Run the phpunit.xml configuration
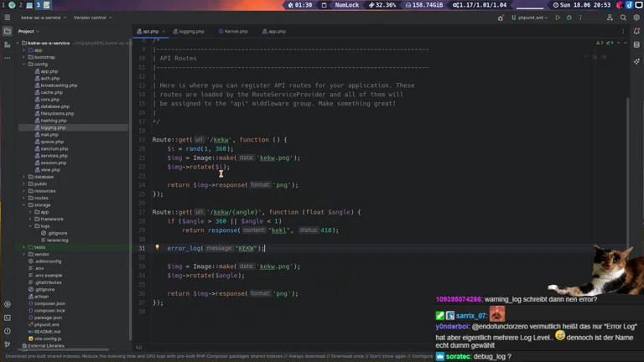 [x=558, y=18]
